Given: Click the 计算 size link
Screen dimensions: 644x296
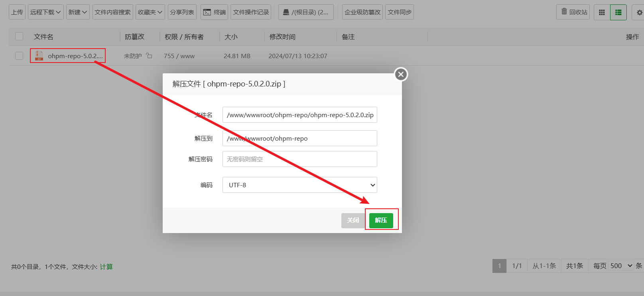Looking at the screenshot, I should pyautogui.click(x=106, y=267).
